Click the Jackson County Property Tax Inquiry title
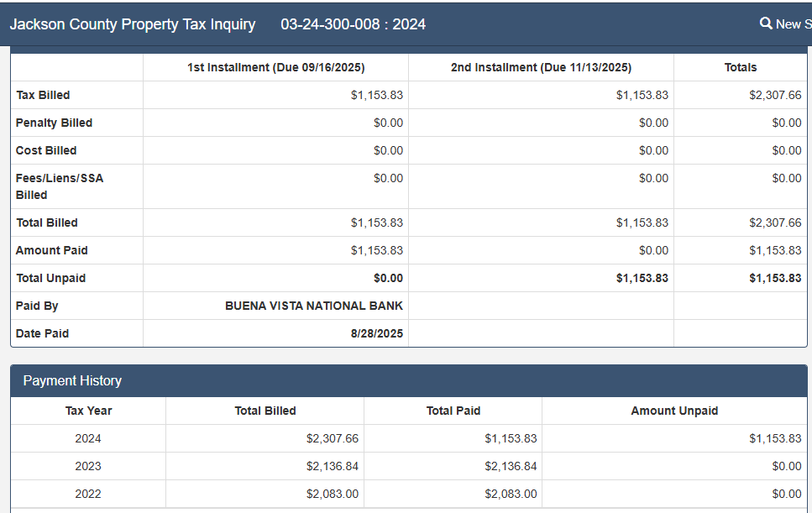Screen dimensions: 812x513 pos(133,24)
